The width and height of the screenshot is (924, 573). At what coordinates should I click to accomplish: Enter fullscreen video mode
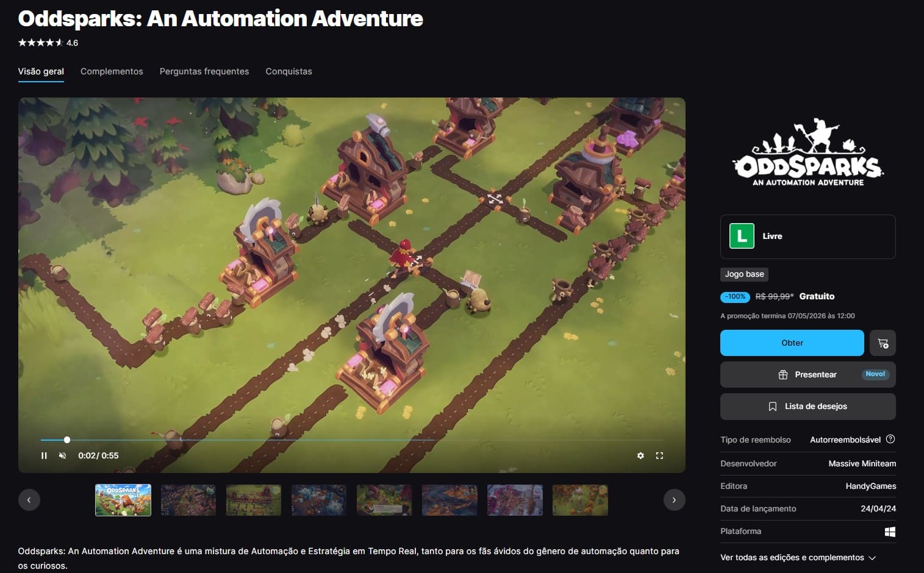(659, 455)
